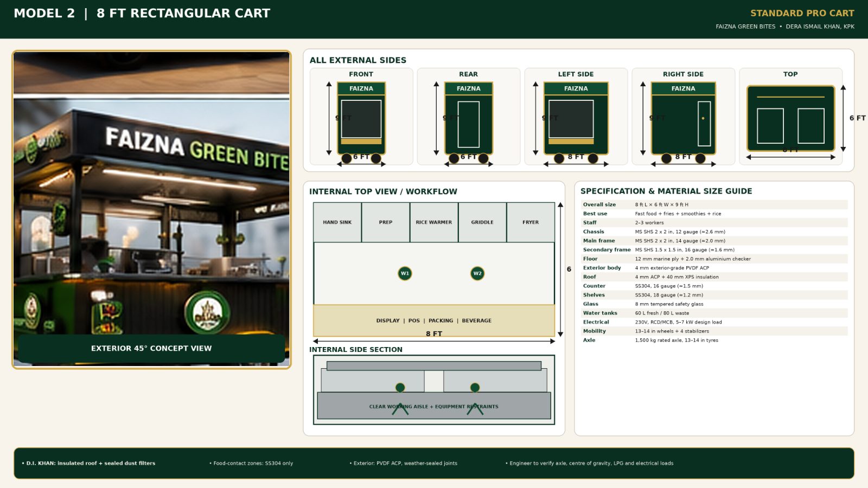Image resolution: width=868 pixels, height=488 pixels.
Task: Click '13–14 in wheels + 4 stabilizers' value
Action: pyautogui.click(x=672, y=331)
